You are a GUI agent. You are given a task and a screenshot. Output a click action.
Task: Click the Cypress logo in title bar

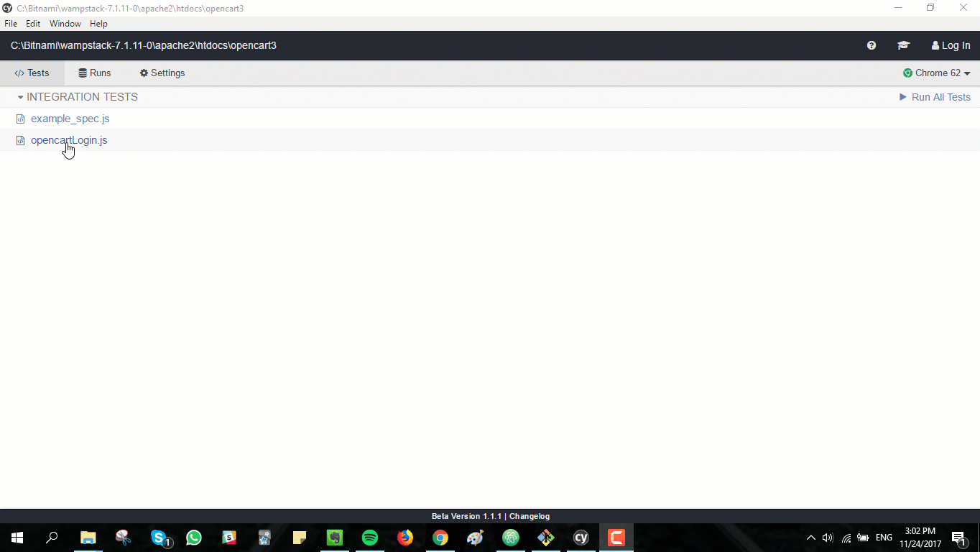pos(7,8)
